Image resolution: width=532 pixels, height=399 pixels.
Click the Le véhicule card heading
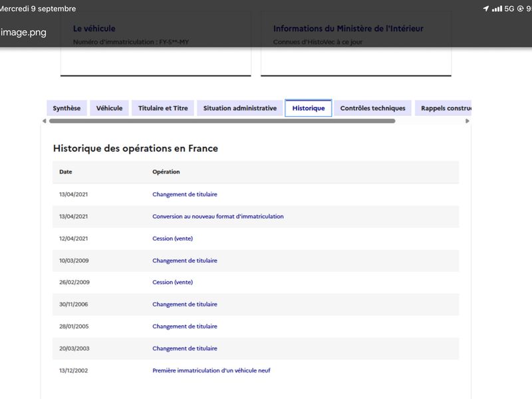[x=94, y=29]
